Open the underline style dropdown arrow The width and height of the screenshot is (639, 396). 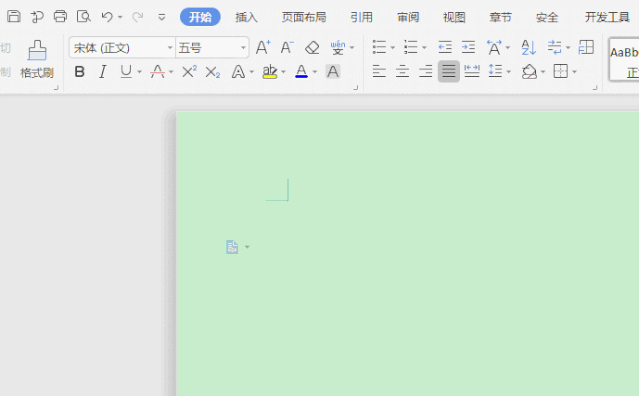coord(139,72)
